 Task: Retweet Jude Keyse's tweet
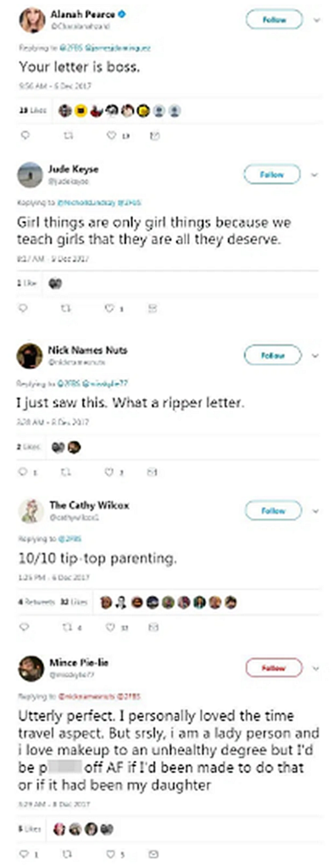[x=63, y=309]
